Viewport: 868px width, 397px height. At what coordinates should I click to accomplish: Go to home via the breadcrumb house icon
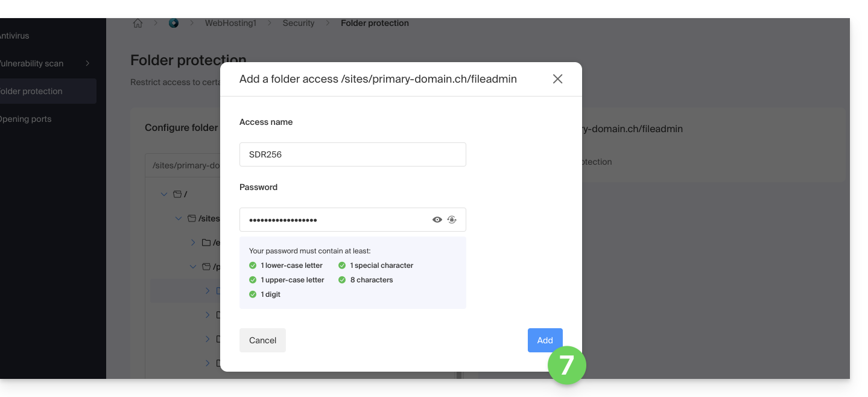click(138, 24)
